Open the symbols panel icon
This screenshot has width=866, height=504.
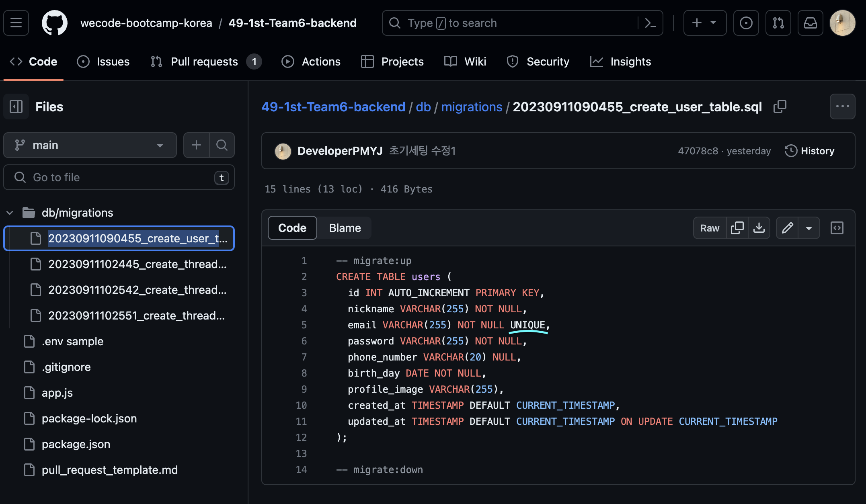[x=837, y=228]
